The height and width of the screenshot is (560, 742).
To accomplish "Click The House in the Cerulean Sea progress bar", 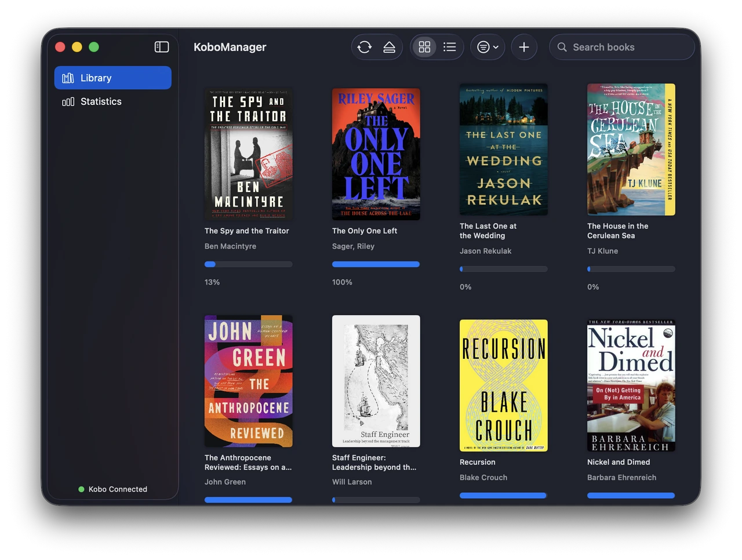I will tap(631, 269).
